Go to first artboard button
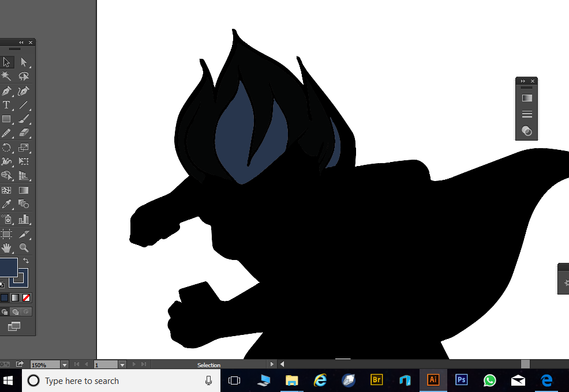569x392 pixels. tap(77, 364)
